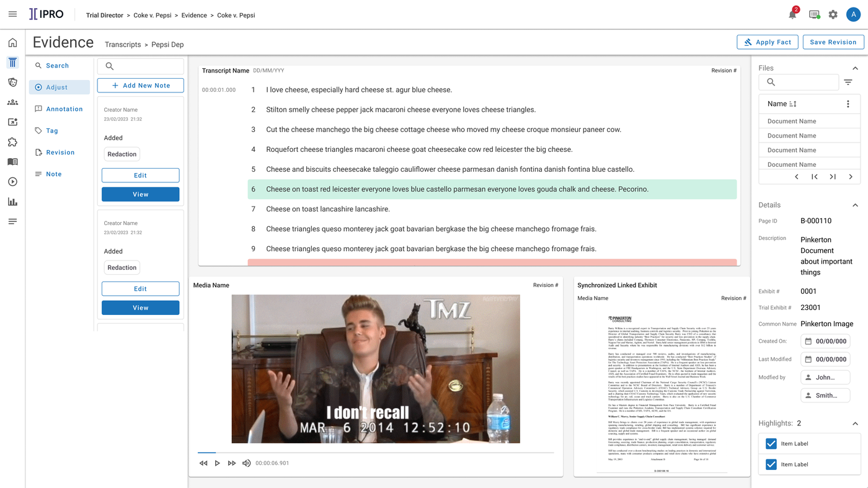The image size is (868, 488).
Task: Fast forward the media video
Action: tap(232, 463)
